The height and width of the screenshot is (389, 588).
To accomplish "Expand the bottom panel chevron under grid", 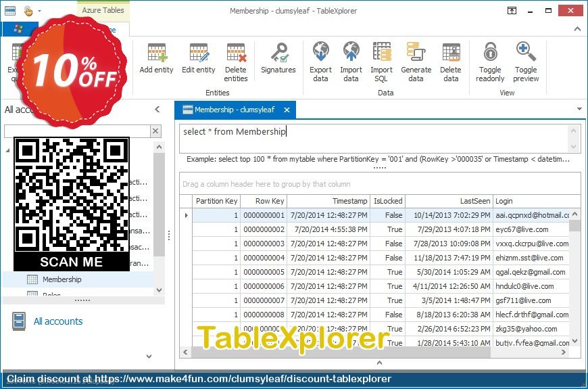I will (x=380, y=363).
